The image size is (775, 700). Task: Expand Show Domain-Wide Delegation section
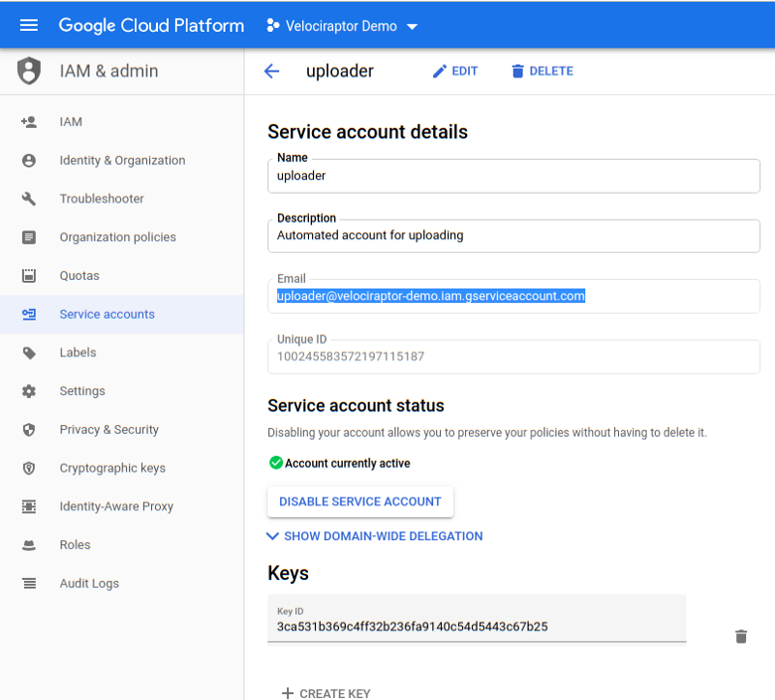point(375,535)
